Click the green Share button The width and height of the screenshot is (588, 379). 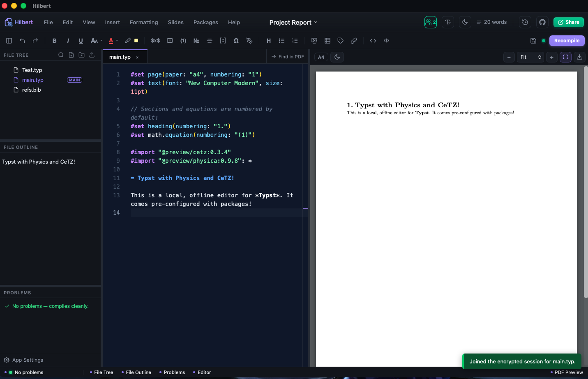[x=569, y=22]
